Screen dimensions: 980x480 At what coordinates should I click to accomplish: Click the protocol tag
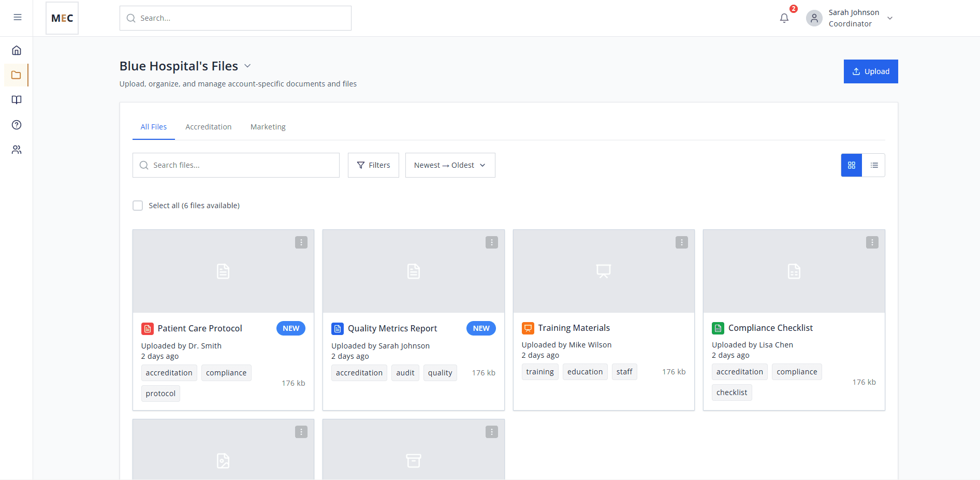160,394
